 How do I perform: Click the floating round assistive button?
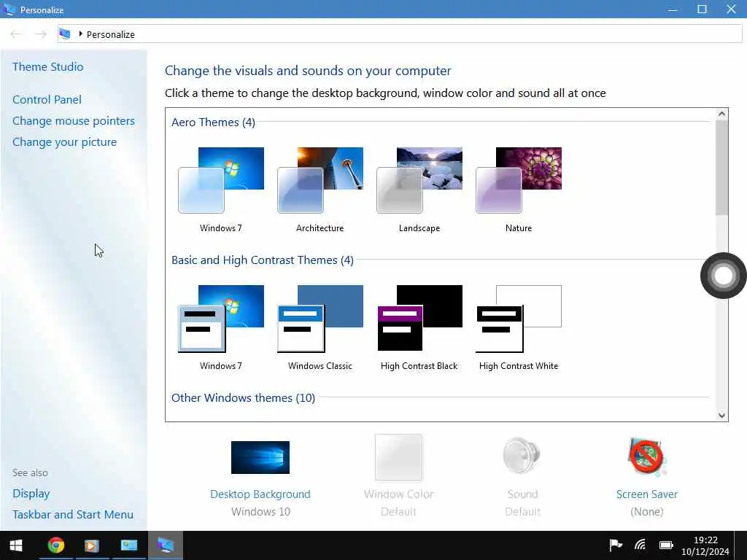pyautogui.click(x=723, y=276)
